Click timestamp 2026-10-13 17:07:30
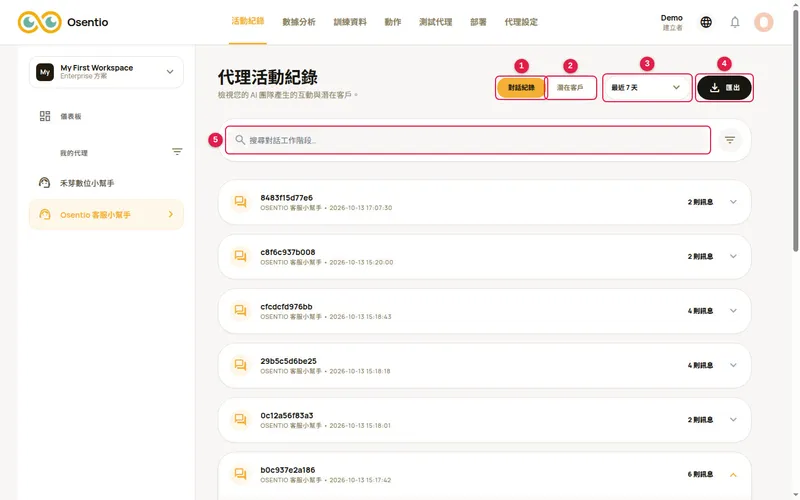800x500 pixels. click(x=361, y=208)
